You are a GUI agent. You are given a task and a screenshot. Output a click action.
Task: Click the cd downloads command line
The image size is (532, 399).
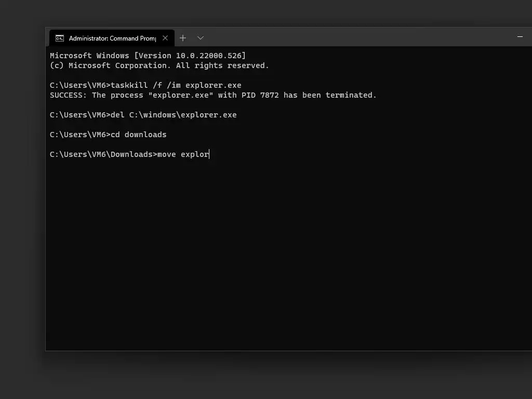tap(138, 135)
